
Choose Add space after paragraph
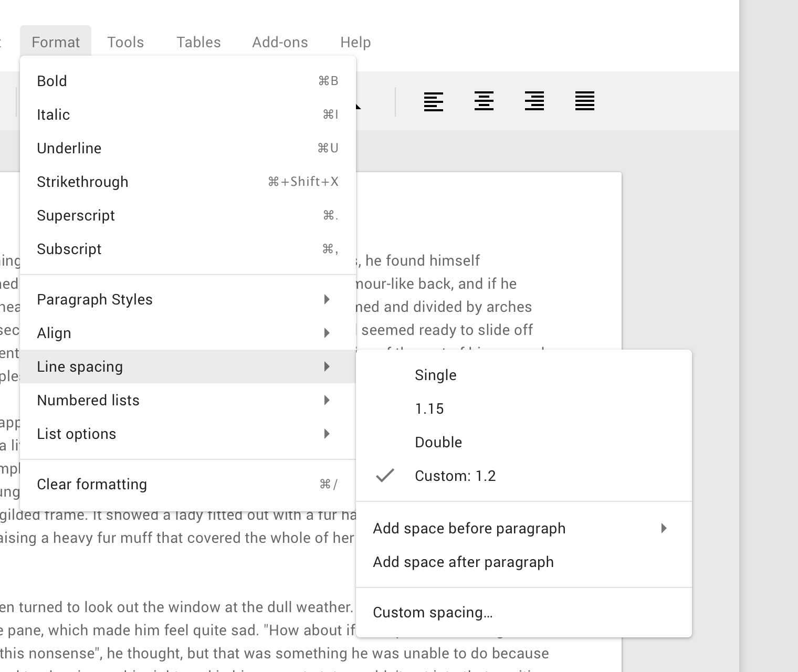463,562
